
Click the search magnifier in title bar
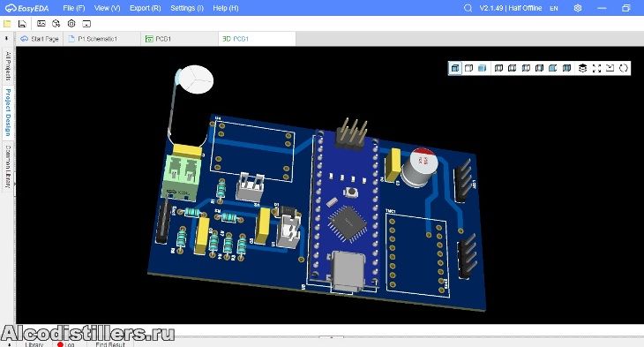pos(468,8)
